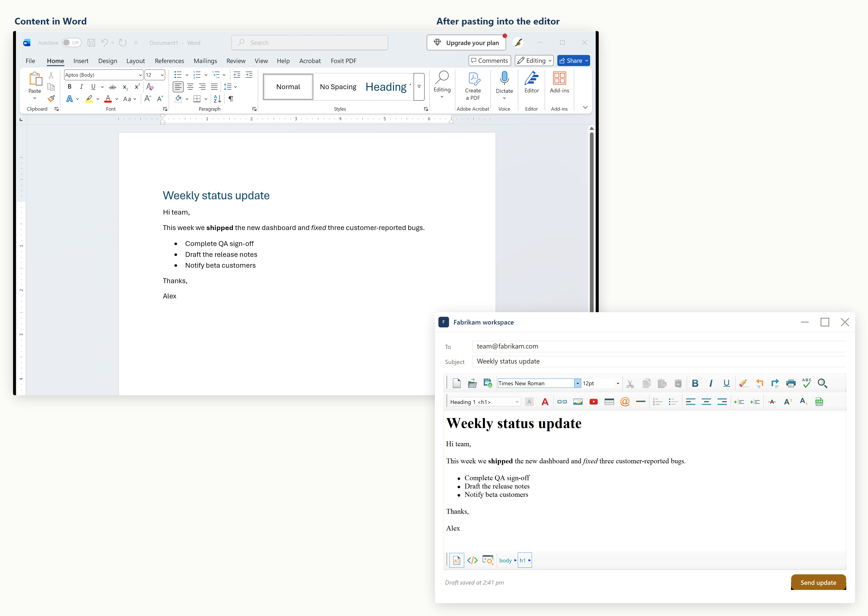Screen dimensions: 868x616
Task: Click the red font color button in Word
Action: [x=108, y=99]
